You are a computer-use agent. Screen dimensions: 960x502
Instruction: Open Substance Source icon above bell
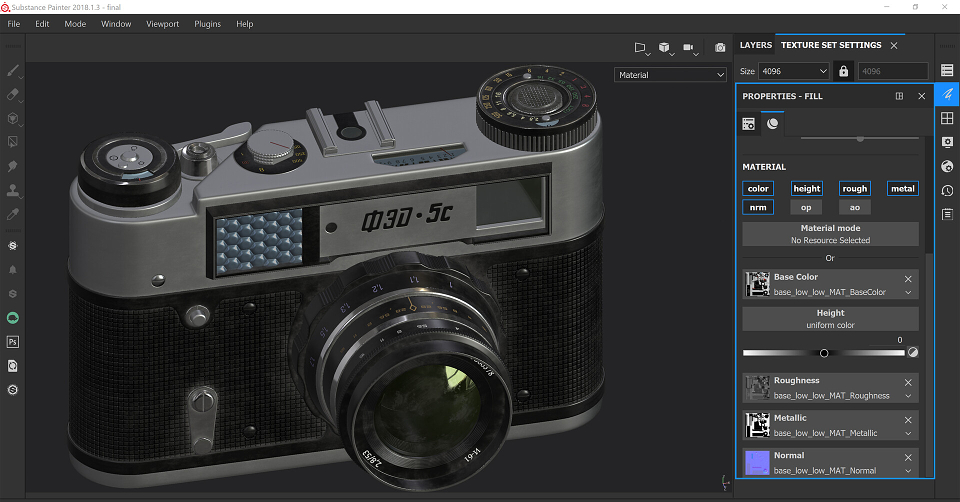(12, 245)
